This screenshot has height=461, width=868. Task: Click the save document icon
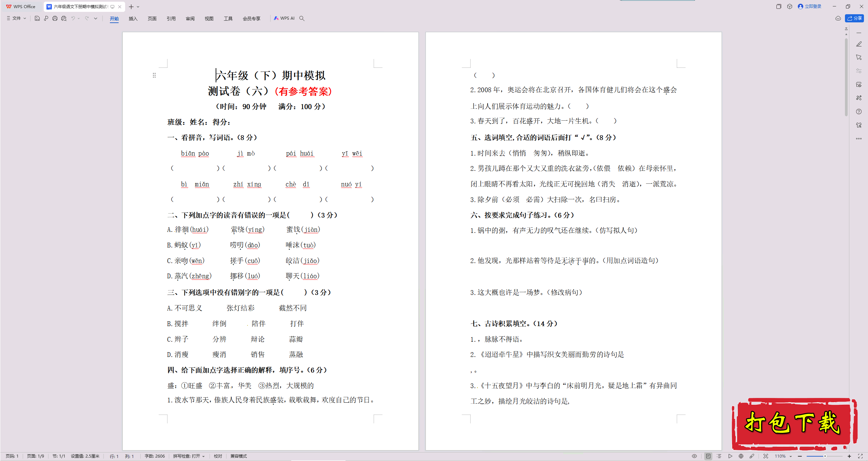(37, 18)
